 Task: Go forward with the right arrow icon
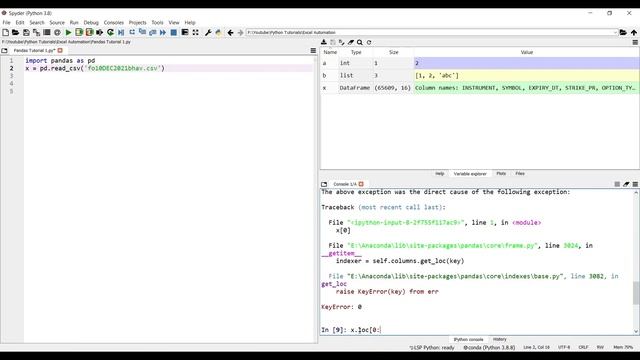[240, 32]
